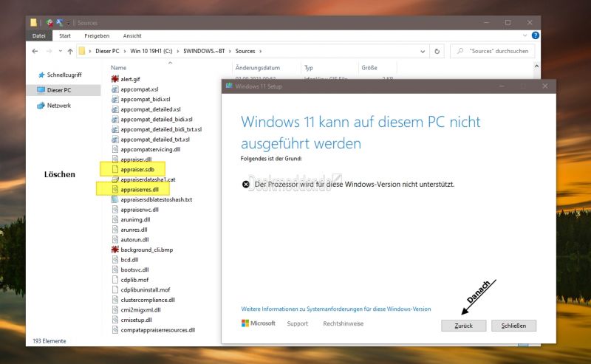Open quick access toolbar customize dropdown

68,23
